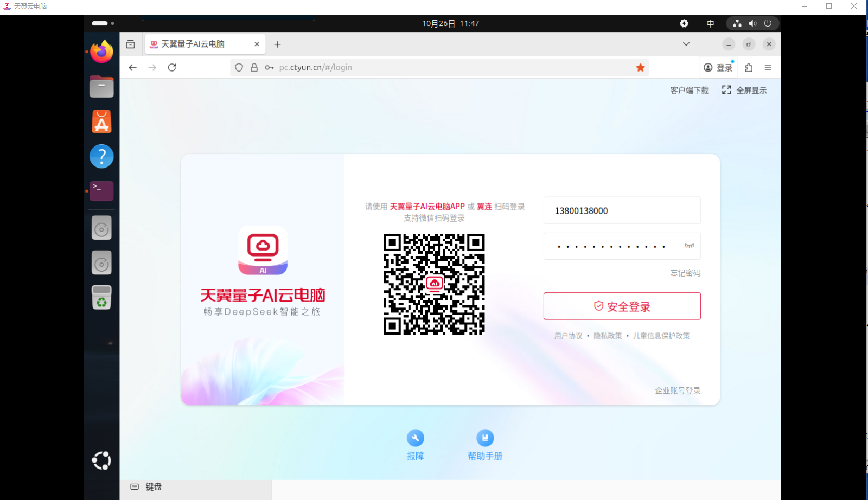Viewport: 868px width, 500px height.
Task: Show password using the eye icon
Action: pos(689,246)
